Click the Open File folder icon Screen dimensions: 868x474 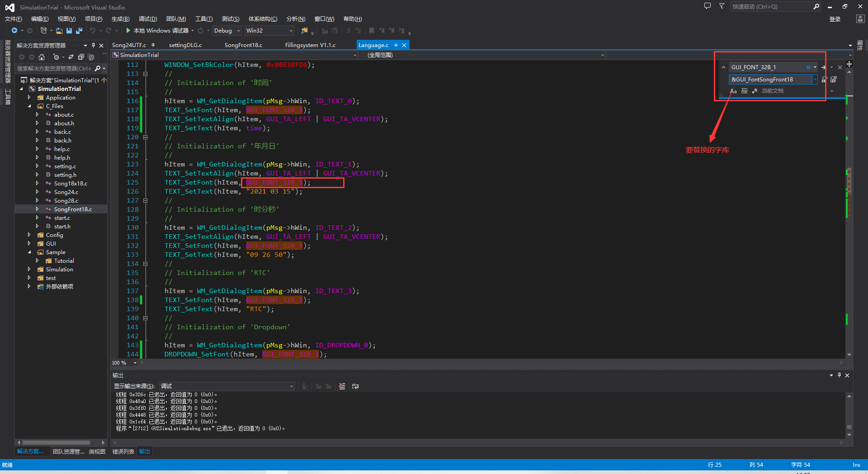(59, 31)
